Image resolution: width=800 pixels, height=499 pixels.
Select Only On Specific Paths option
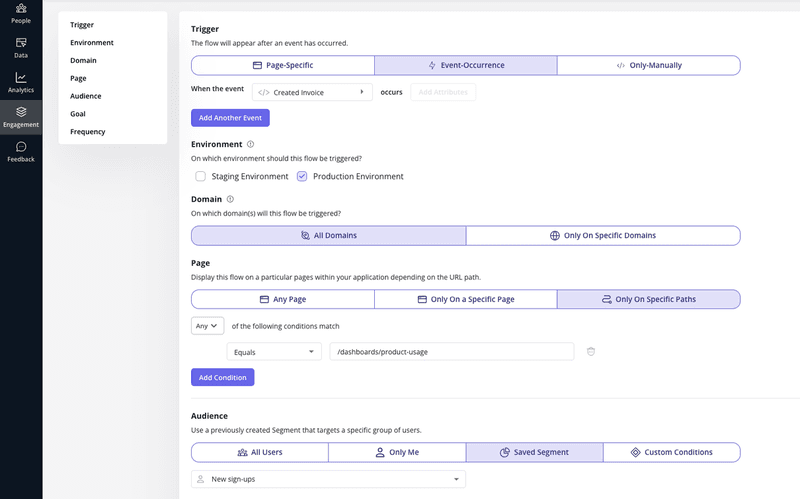pyautogui.click(x=648, y=300)
